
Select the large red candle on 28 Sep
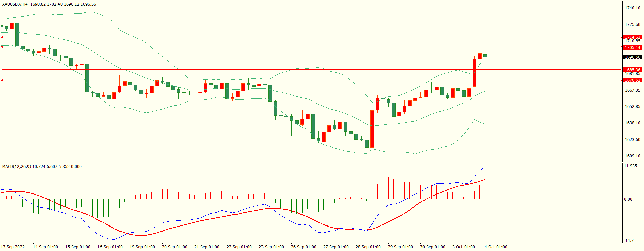coord(372,129)
